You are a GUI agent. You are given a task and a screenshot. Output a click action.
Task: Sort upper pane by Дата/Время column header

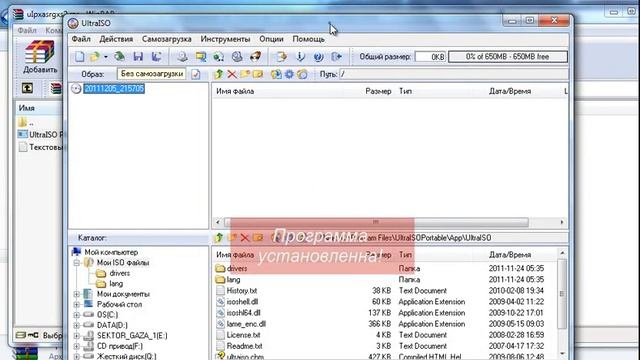click(510, 91)
